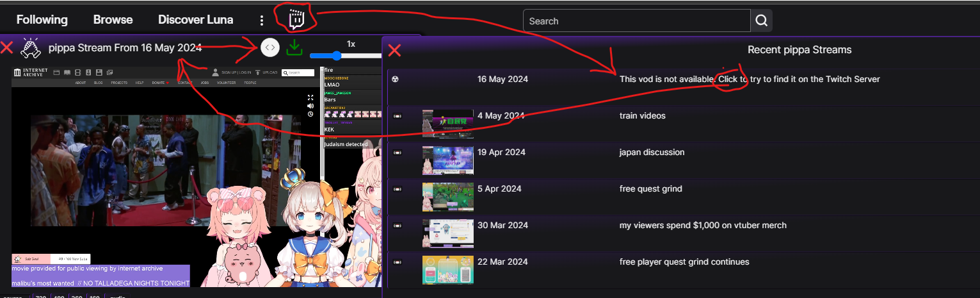Click the 4 May 2024 stream thumbnail

pyautogui.click(x=448, y=123)
